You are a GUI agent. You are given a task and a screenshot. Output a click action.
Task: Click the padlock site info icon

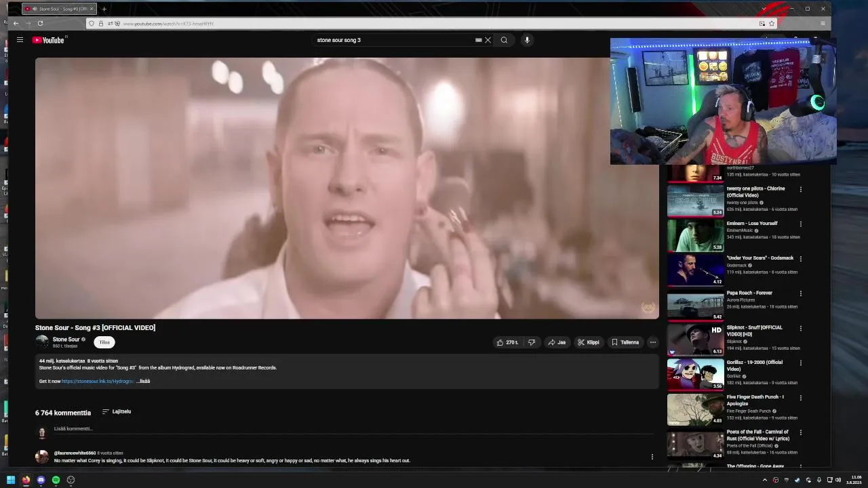pos(101,23)
